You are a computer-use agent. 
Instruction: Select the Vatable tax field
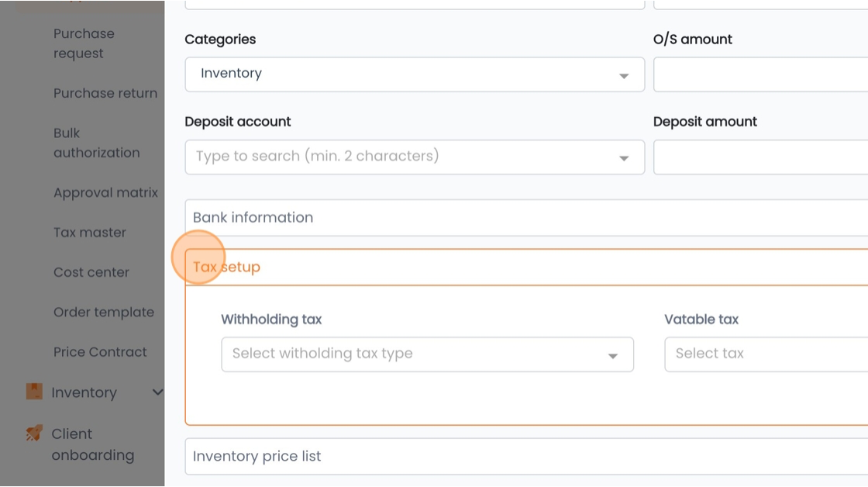[766, 354]
